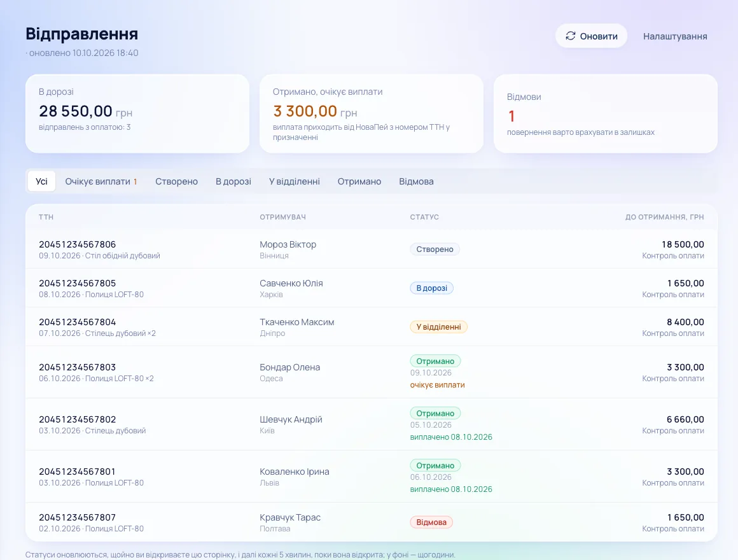This screenshot has width=738, height=560.
Task: Click recipient Бондар Олена
Action: (289, 367)
